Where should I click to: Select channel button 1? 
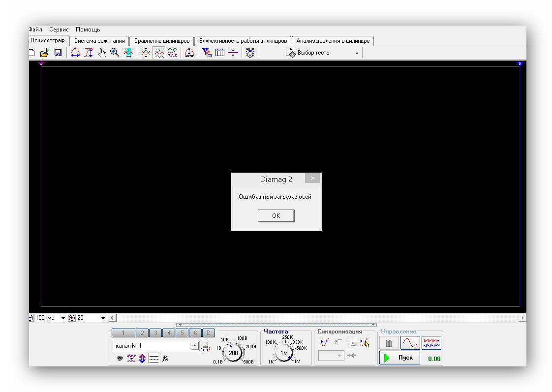point(123,333)
